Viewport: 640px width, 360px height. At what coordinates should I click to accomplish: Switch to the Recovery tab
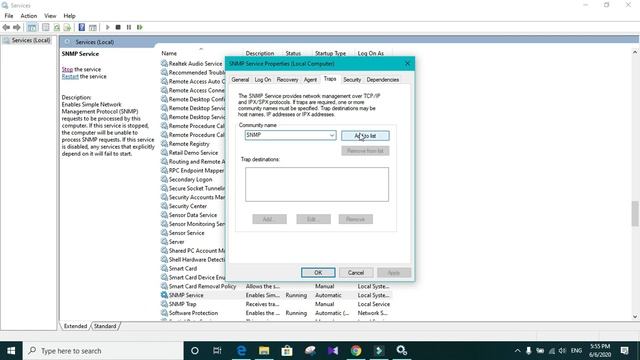pos(287,80)
